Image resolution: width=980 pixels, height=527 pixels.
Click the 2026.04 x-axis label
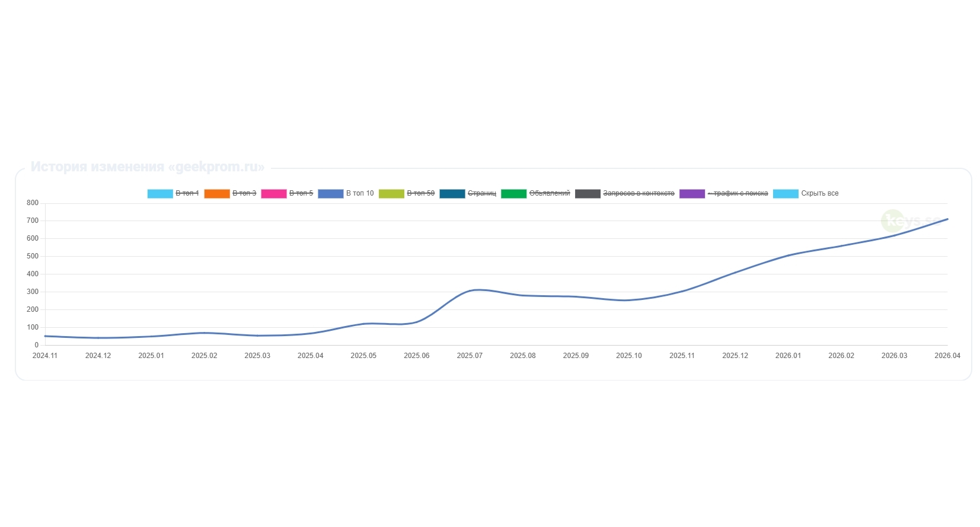[947, 356]
